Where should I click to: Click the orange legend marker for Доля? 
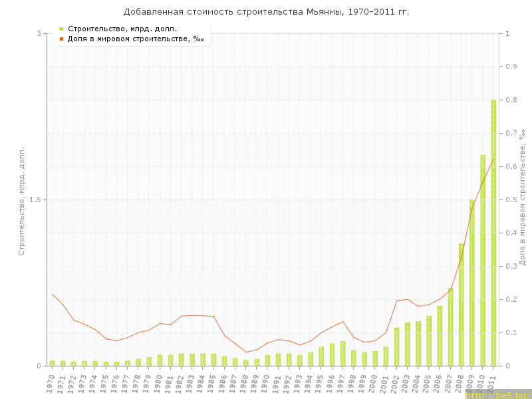click(61, 39)
